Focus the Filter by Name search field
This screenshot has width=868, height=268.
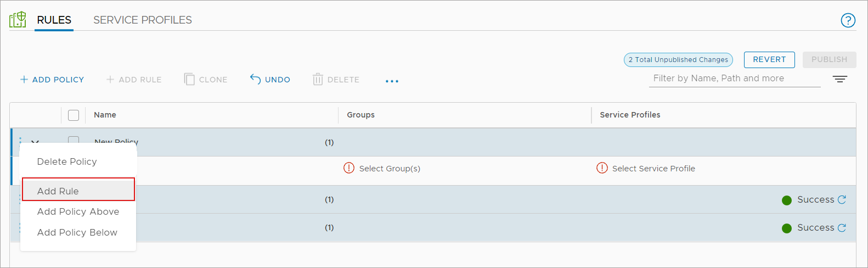(734, 79)
